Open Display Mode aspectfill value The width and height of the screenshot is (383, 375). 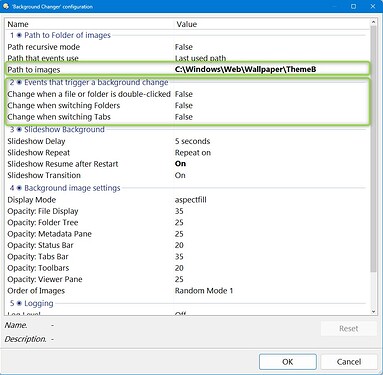[x=191, y=200]
